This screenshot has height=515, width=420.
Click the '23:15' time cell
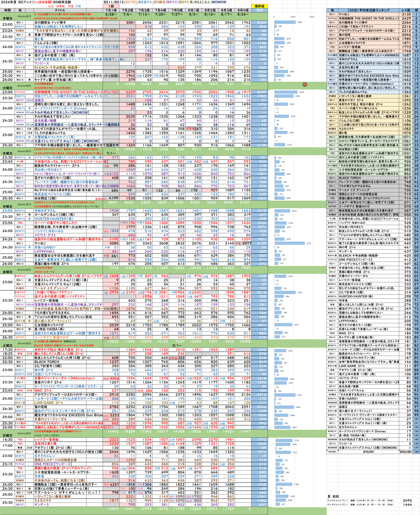8,464
